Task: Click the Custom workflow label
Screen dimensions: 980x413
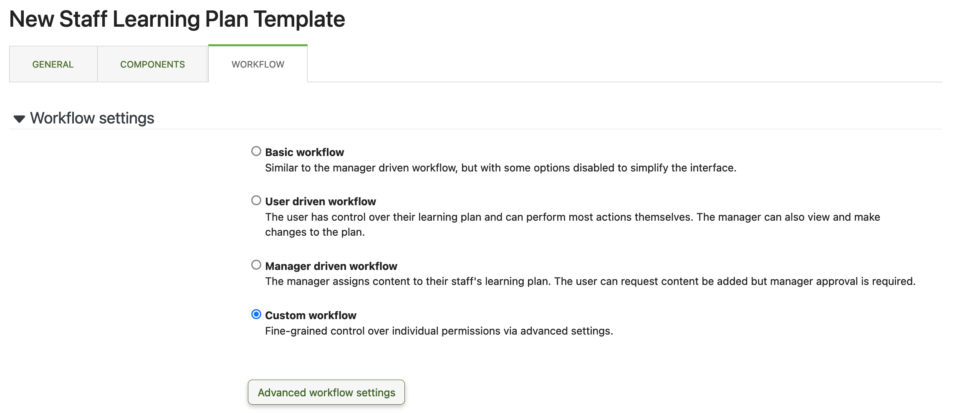Action: pos(311,315)
